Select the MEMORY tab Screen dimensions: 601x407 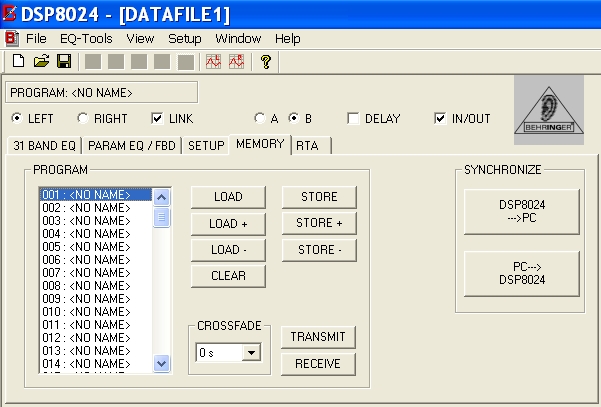point(260,144)
